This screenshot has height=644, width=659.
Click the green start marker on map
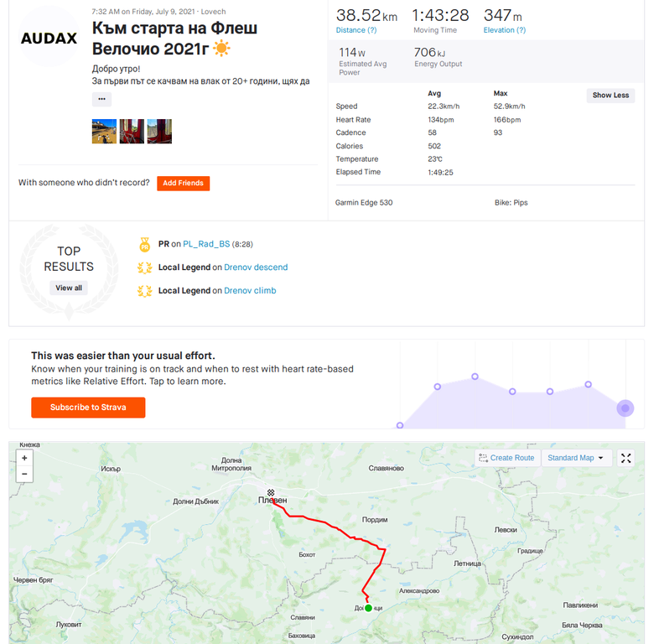(368, 608)
